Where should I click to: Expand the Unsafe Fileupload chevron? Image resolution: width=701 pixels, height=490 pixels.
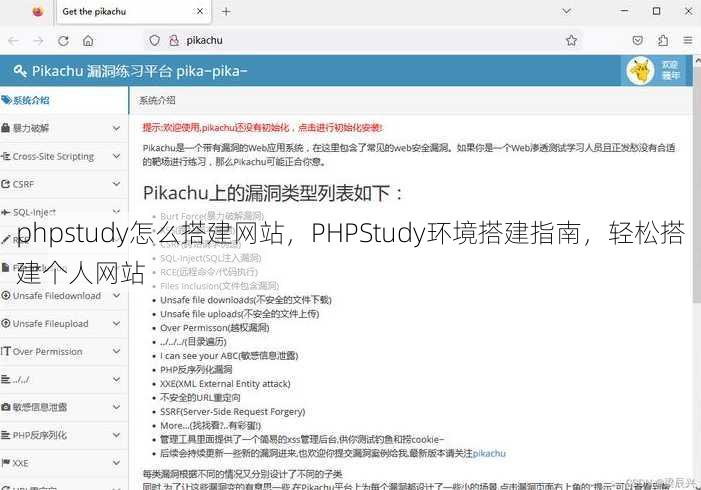point(116,323)
